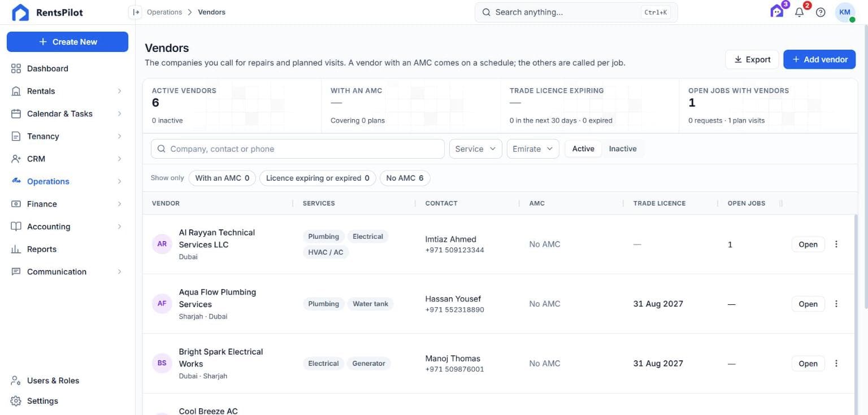Open the Operations menu item
868x415 pixels.
pos(67,181)
